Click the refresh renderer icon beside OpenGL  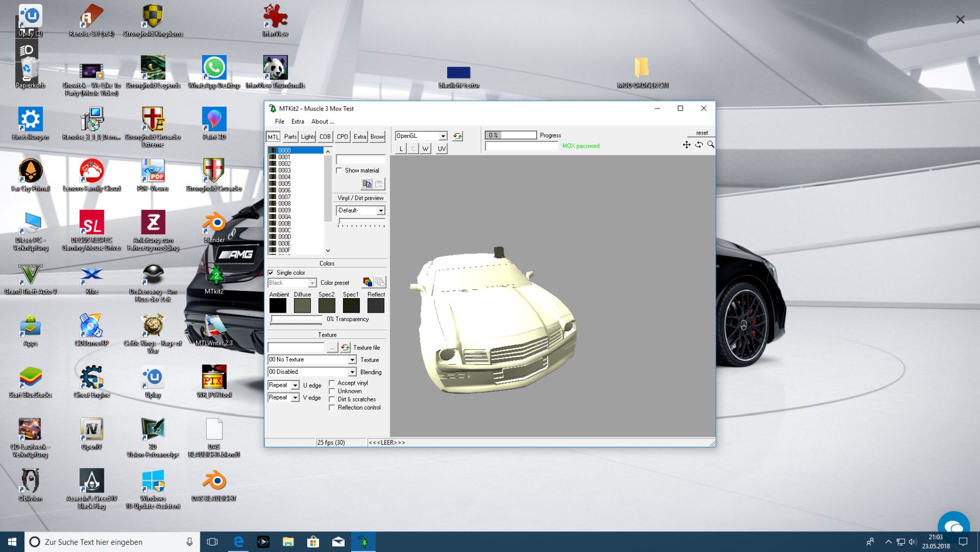click(458, 136)
